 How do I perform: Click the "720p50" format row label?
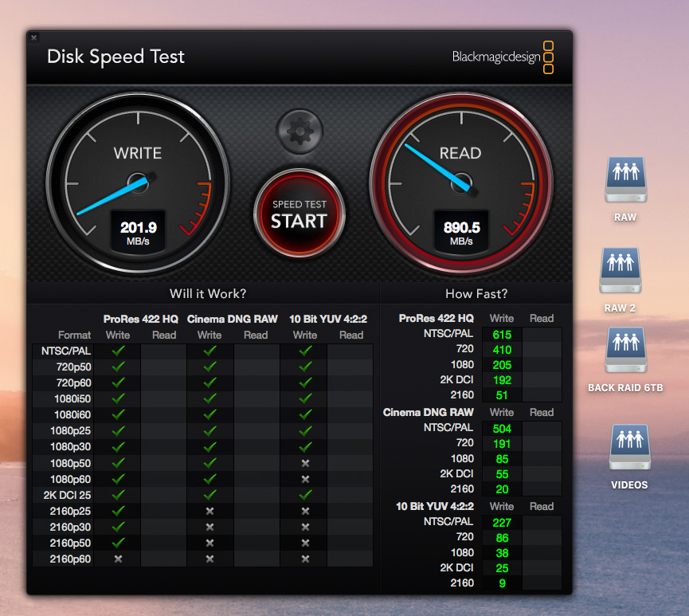[x=73, y=367]
